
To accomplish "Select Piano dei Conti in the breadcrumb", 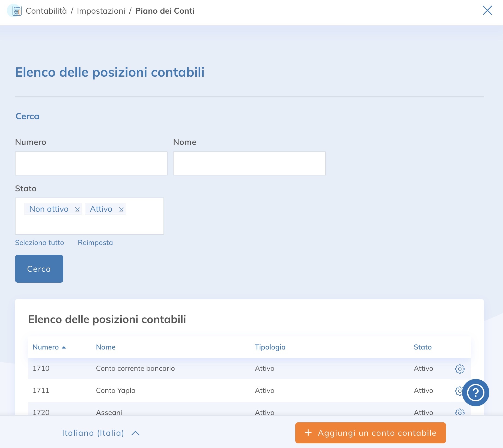I will coord(165,11).
